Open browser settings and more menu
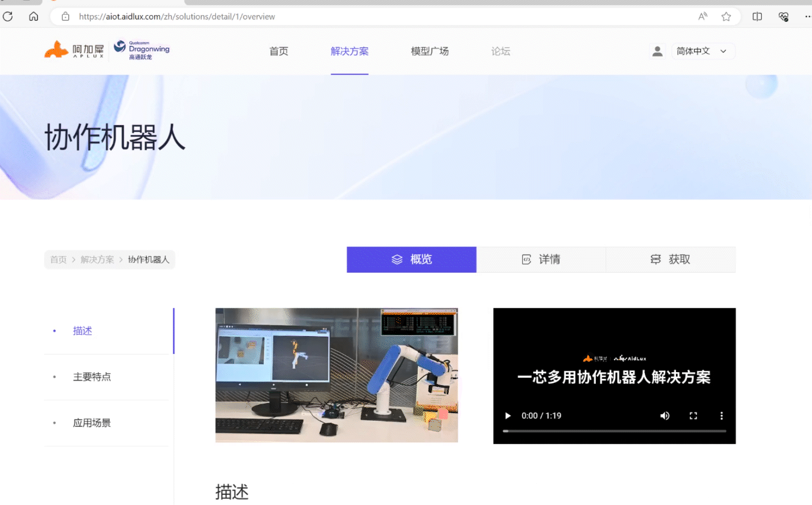The width and height of the screenshot is (812, 505). pos(807,17)
